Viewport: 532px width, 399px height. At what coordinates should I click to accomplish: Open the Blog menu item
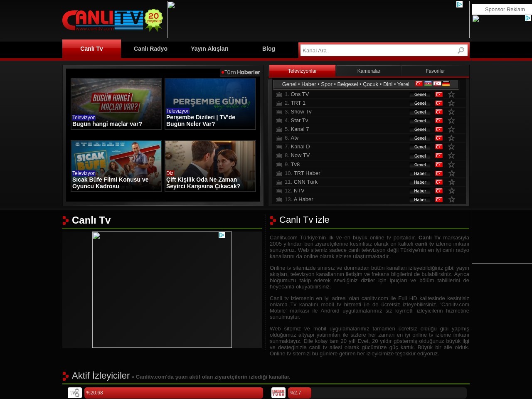(x=268, y=49)
